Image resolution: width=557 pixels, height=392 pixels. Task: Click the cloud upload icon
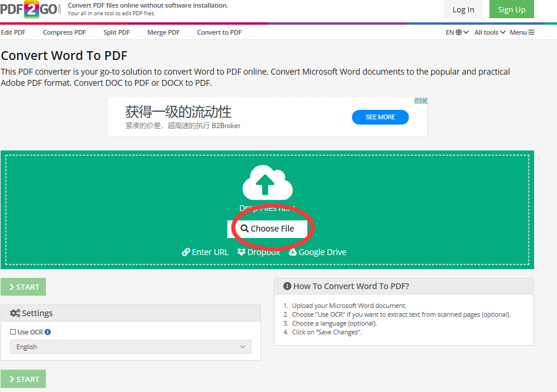[x=267, y=182]
